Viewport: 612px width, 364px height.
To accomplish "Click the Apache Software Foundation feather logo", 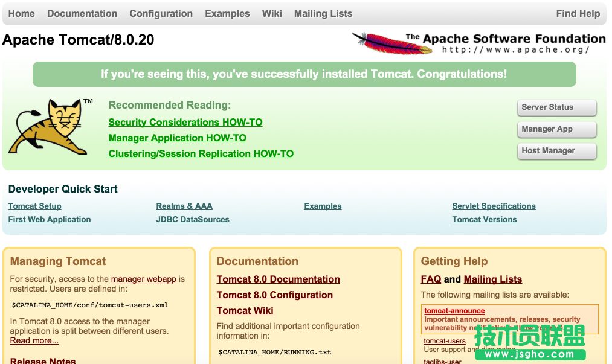I will tap(387, 42).
